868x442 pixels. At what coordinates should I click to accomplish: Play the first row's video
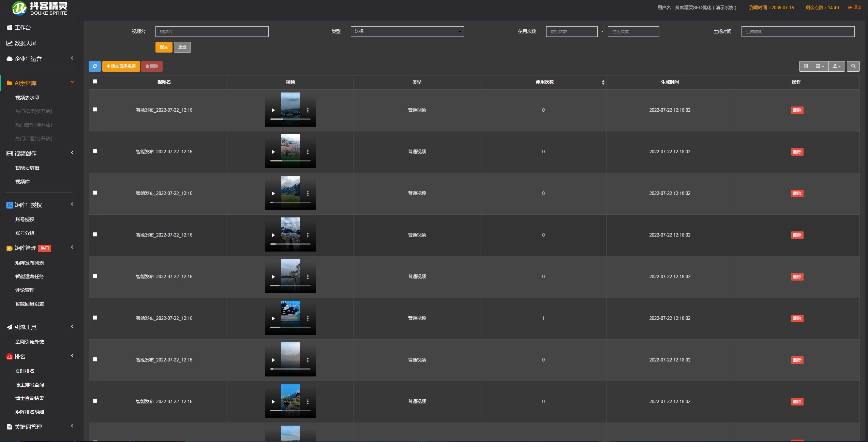(x=273, y=110)
